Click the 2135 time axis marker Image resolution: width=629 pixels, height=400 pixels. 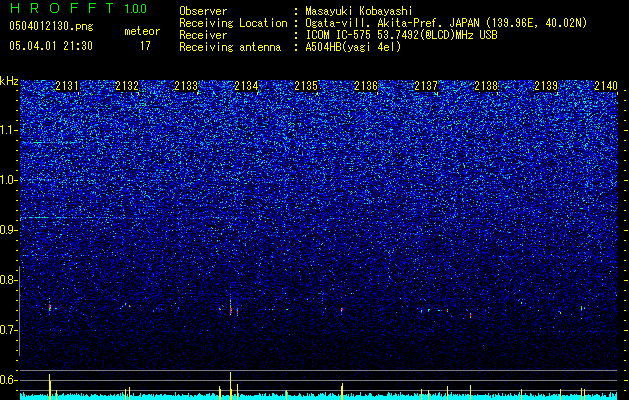(306, 86)
